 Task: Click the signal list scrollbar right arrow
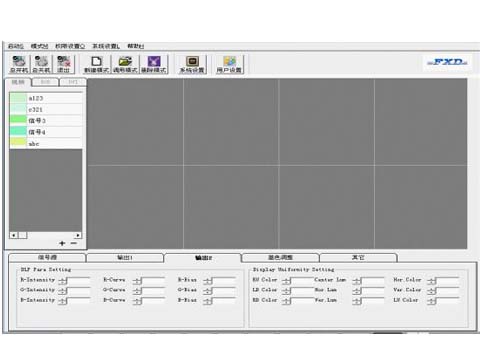tap(78, 235)
